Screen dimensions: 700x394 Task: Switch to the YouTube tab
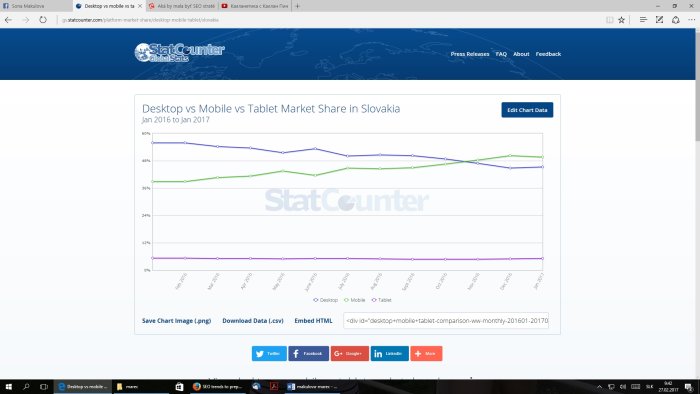tap(254, 6)
